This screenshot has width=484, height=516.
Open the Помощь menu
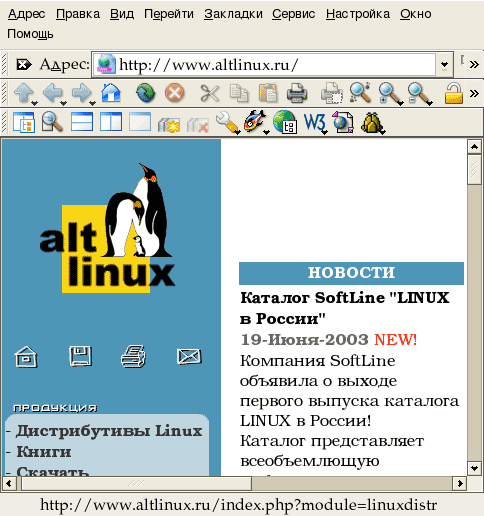(x=30, y=34)
